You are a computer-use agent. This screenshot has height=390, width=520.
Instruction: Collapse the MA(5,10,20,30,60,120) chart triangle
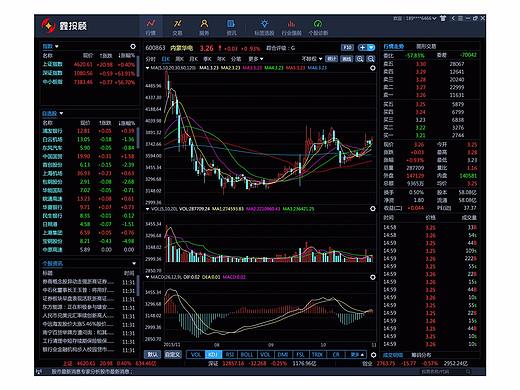(x=147, y=68)
